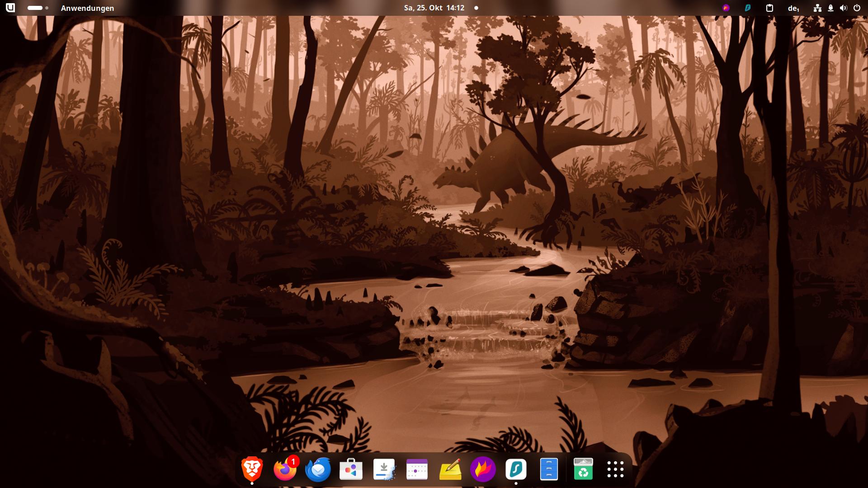The image size is (868, 488).
Task: Click the volume speaker icon
Action: point(843,8)
